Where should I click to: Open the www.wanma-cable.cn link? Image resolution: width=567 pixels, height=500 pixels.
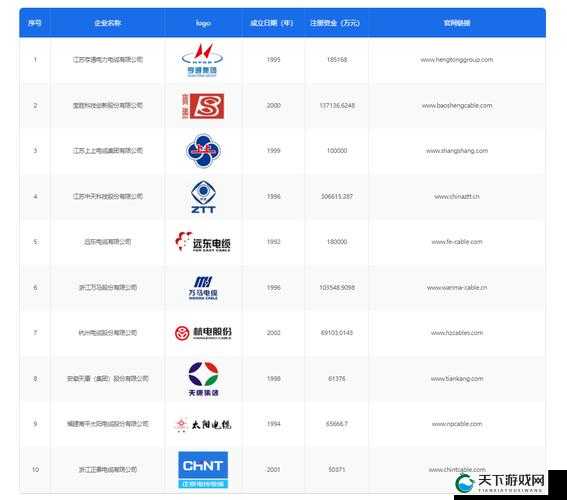(457, 288)
